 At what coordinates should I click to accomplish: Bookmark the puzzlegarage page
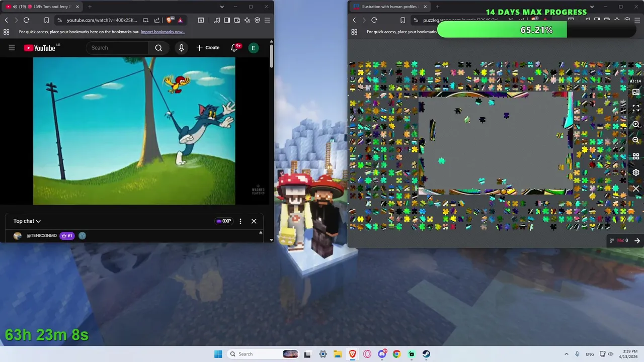click(403, 20)
